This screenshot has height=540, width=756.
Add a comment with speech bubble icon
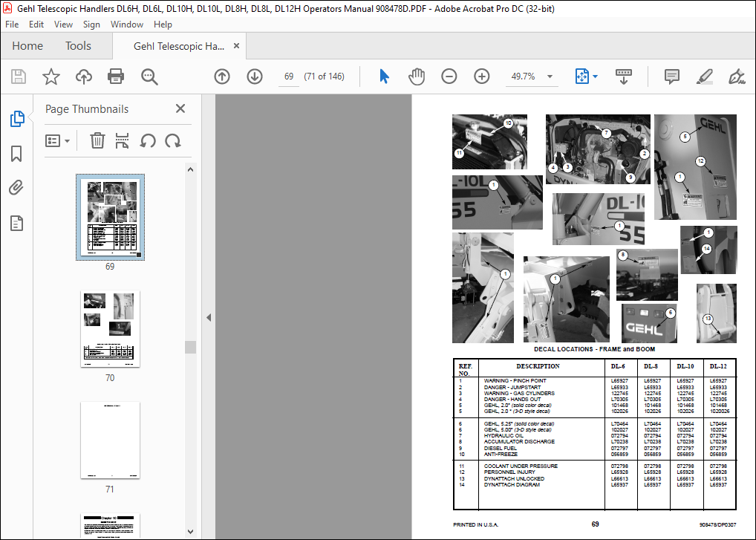(671, 77)
